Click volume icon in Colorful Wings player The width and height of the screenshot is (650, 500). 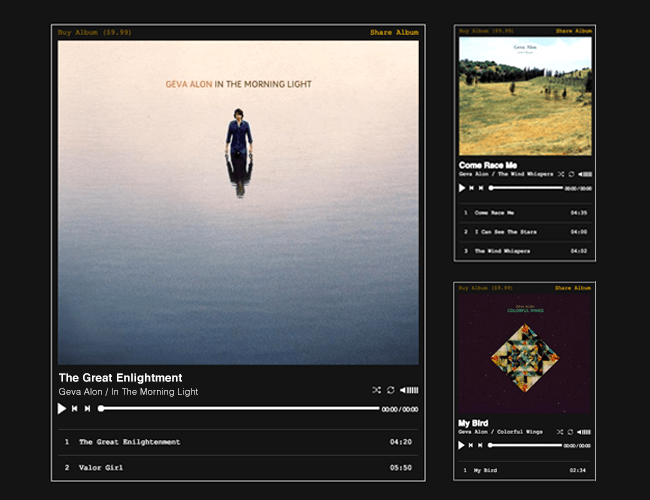click(x=584, y=432)
